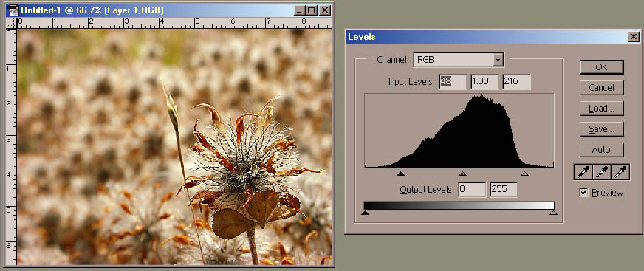
Task: Click the Untitled-1 window title bar
Action: pyautogui.click(x=169, y=10)
